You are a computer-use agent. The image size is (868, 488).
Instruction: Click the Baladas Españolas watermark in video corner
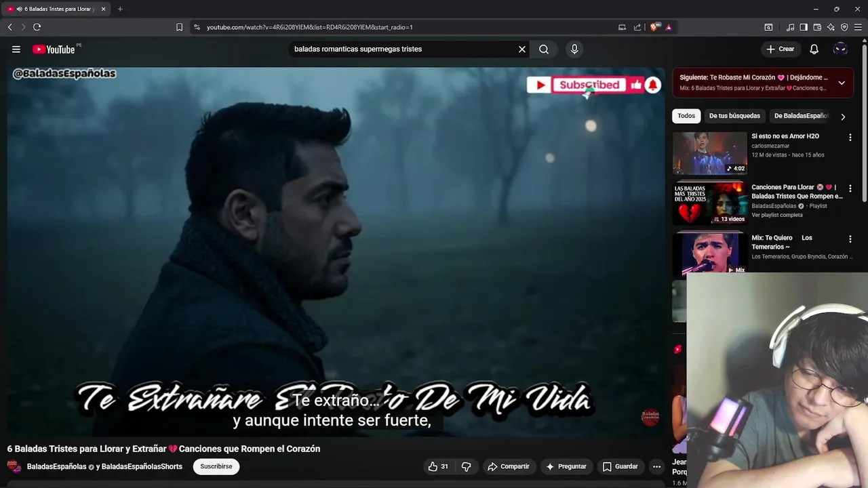coord(650,417)
